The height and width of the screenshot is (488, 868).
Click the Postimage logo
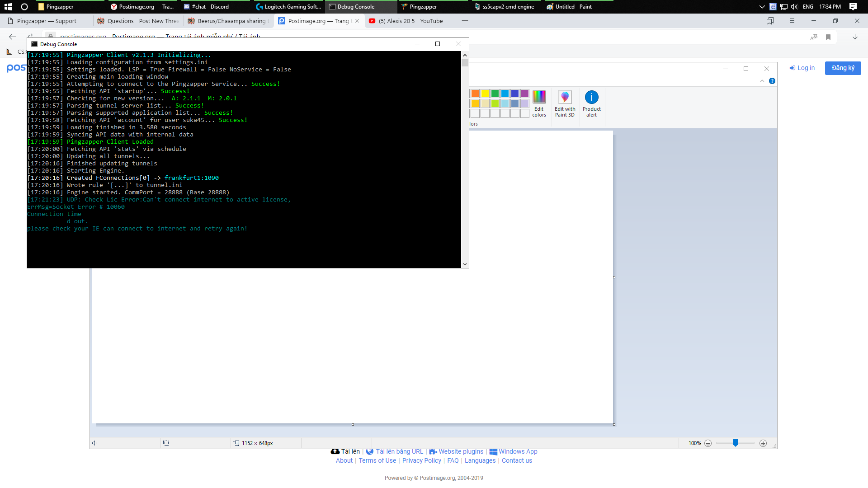point(16,68)
